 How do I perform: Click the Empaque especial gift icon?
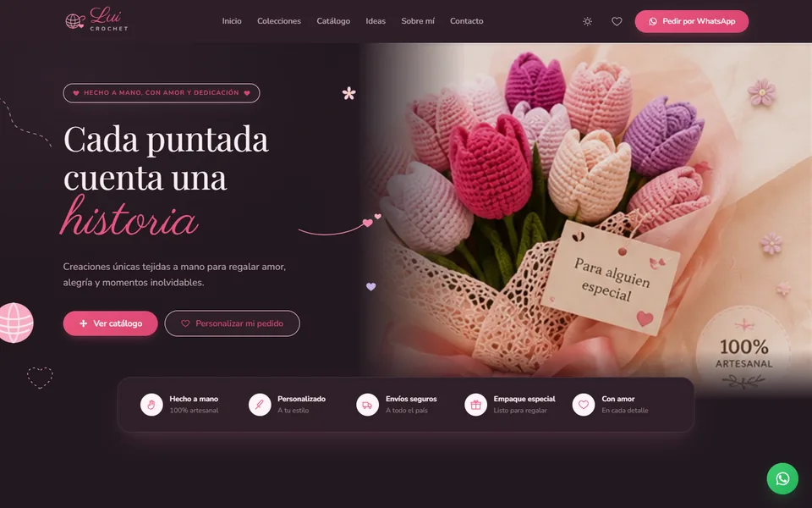tap(475, 405)
